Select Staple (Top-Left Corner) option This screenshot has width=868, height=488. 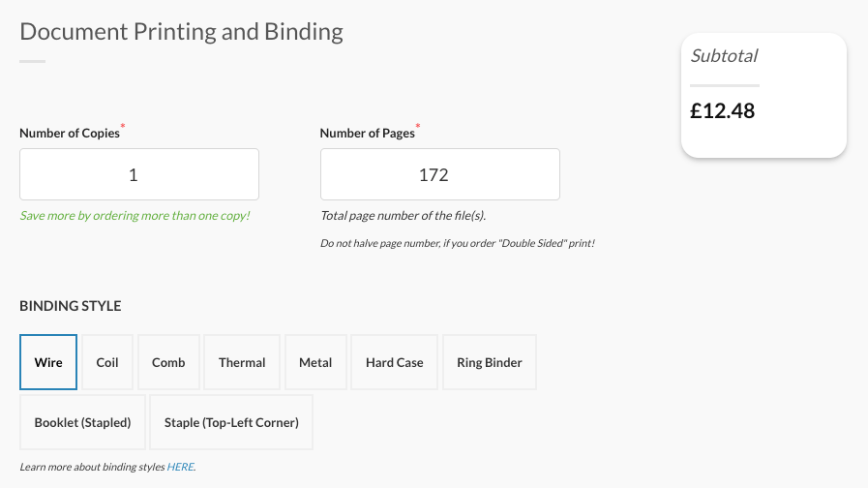point(231,422)
